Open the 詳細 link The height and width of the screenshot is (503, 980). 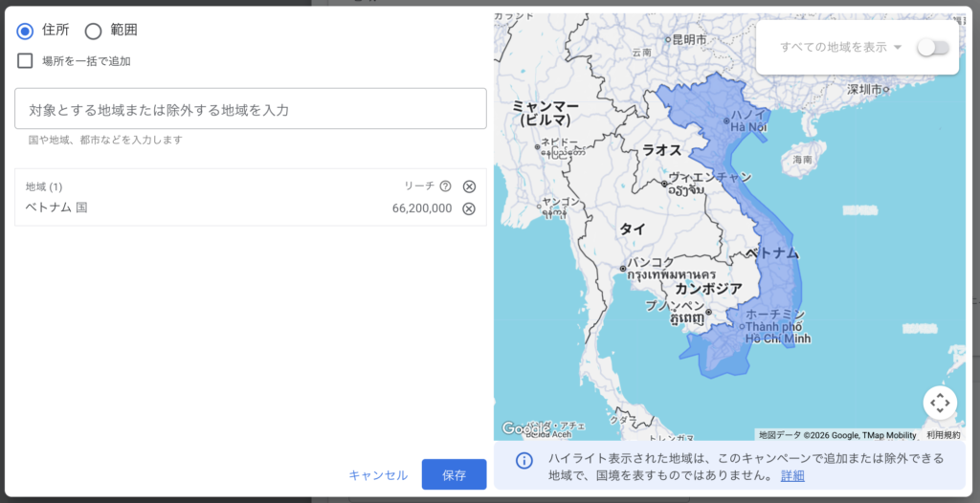click(x=792, y=476)
